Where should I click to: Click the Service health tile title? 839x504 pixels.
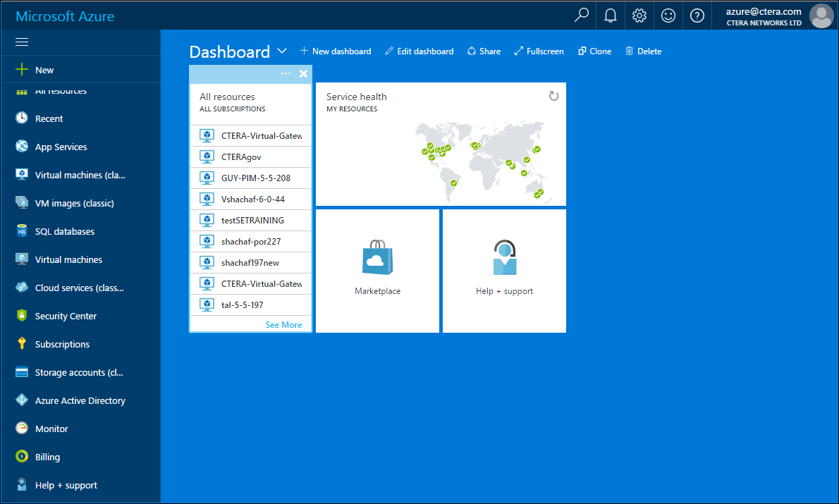356,97
